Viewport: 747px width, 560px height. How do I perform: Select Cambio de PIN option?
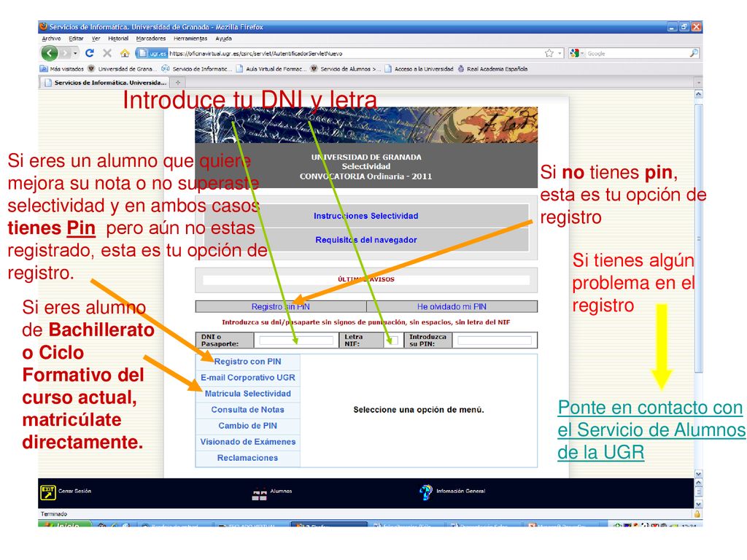coord(248,426)
